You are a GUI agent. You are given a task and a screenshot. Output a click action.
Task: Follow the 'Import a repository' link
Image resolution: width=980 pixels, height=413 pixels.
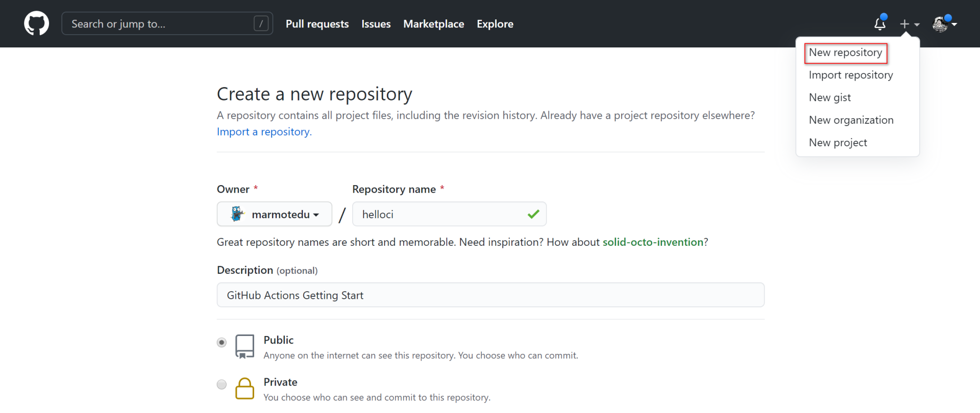(x=264, y=132)
